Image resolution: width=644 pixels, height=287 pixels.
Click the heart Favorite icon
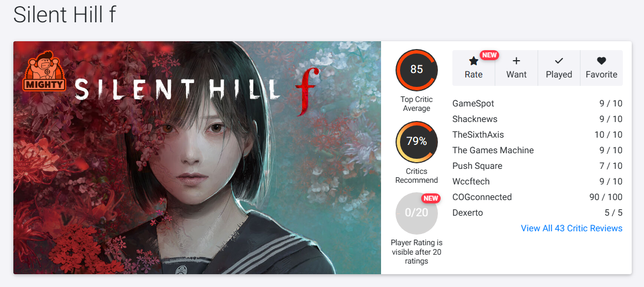[x=601, y=61]
